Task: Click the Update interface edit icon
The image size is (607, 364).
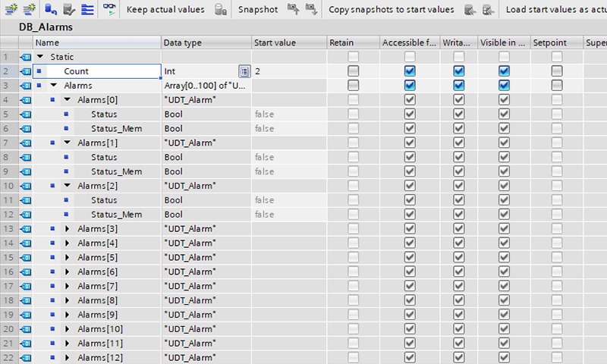Action: point(69,9)
